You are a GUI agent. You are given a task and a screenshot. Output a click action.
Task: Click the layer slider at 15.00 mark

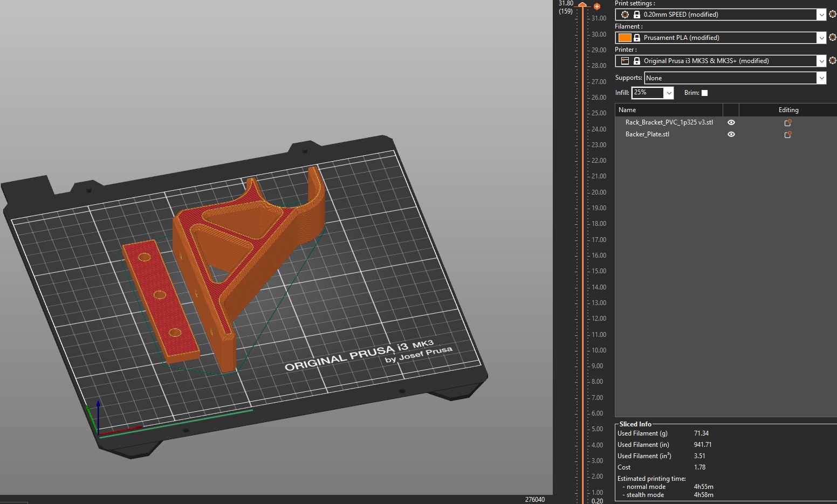click(582, 271)
